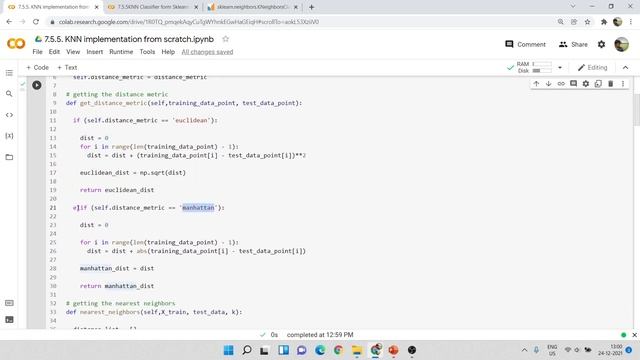Switch to sklearn.neighbors.KNeighbors tab
The width and height of the screenshot is (640, 360).
[x=252, y=7]
